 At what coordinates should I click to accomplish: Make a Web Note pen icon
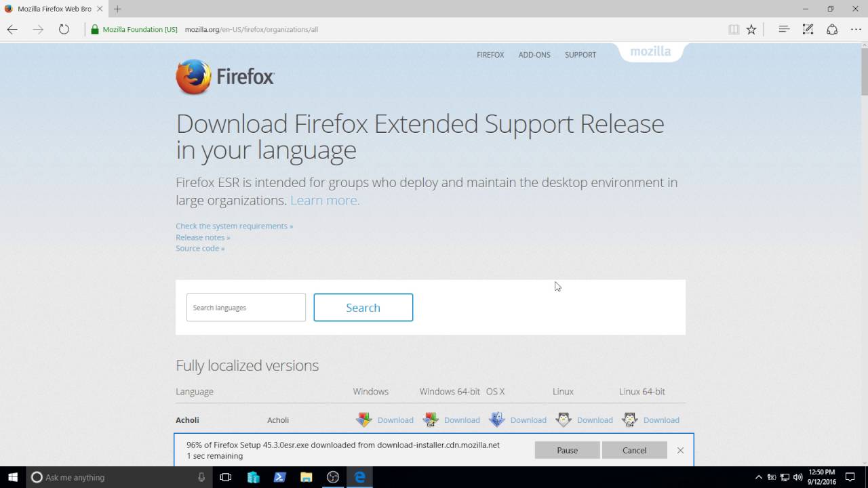(x=808, y=29)
